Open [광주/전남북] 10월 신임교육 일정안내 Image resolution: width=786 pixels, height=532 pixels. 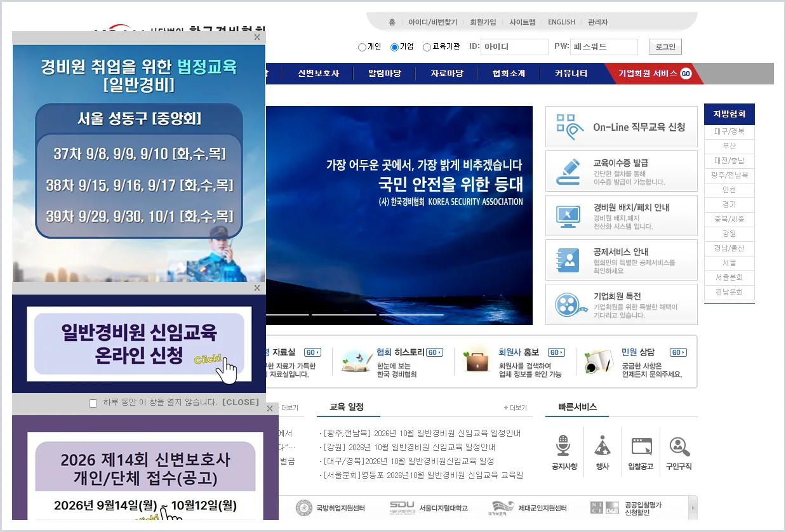422,434
